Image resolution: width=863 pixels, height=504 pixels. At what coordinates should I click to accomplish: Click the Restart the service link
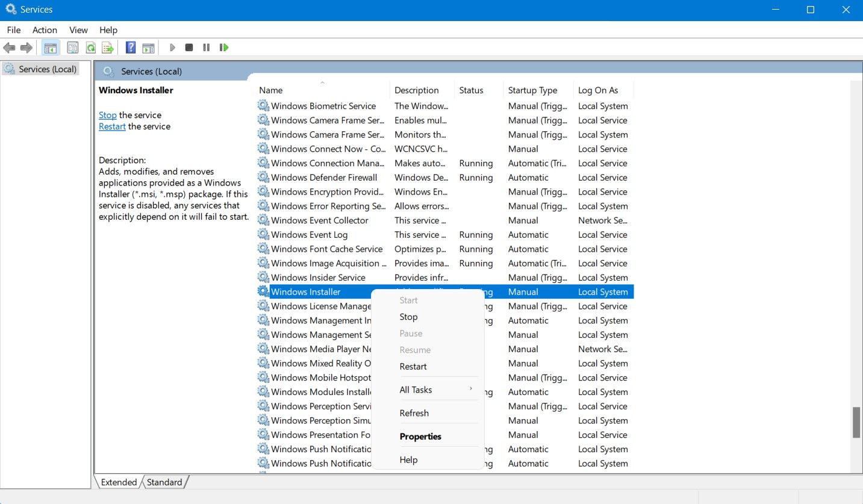click(x=112, y=126)
